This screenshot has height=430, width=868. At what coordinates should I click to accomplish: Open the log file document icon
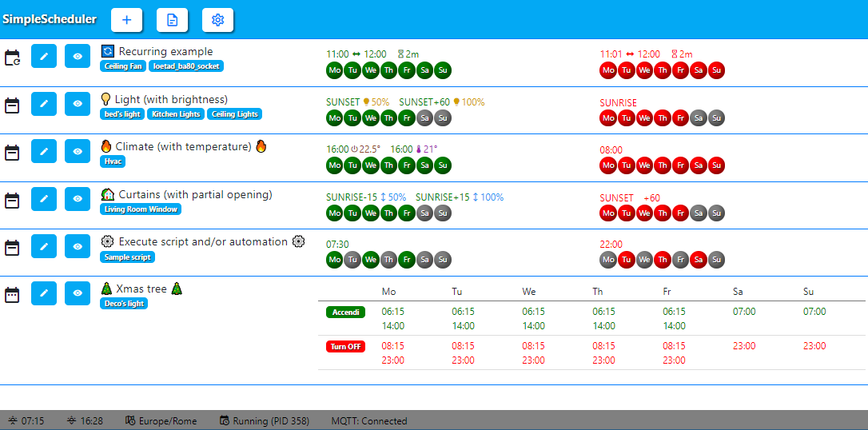172,20
